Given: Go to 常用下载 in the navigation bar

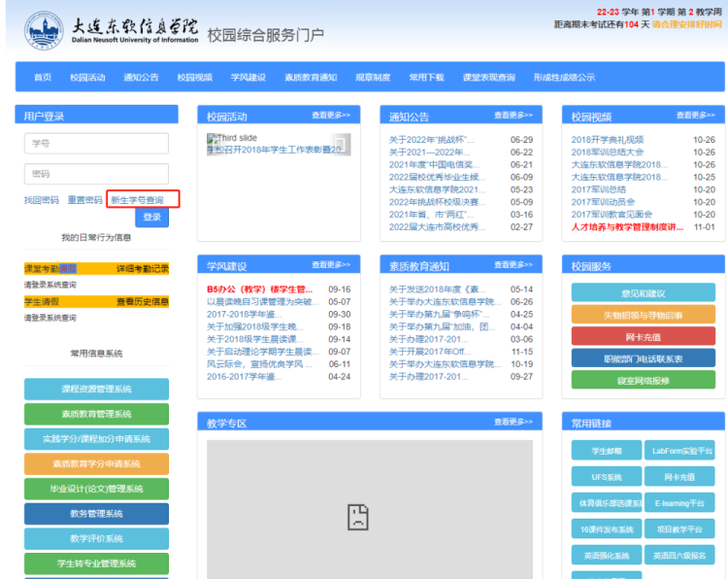Looking at the screenshot, I should coord(426,78).
